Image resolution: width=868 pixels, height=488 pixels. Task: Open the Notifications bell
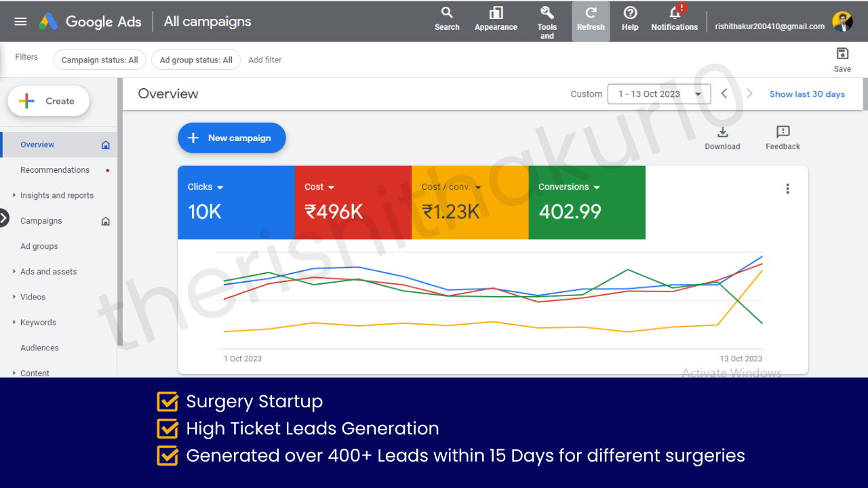tap(675, 14)
